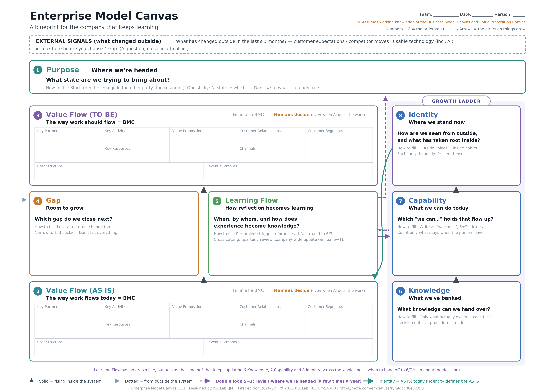Click "Where we stand now" subtitle under Identity

tap(437, 122)
